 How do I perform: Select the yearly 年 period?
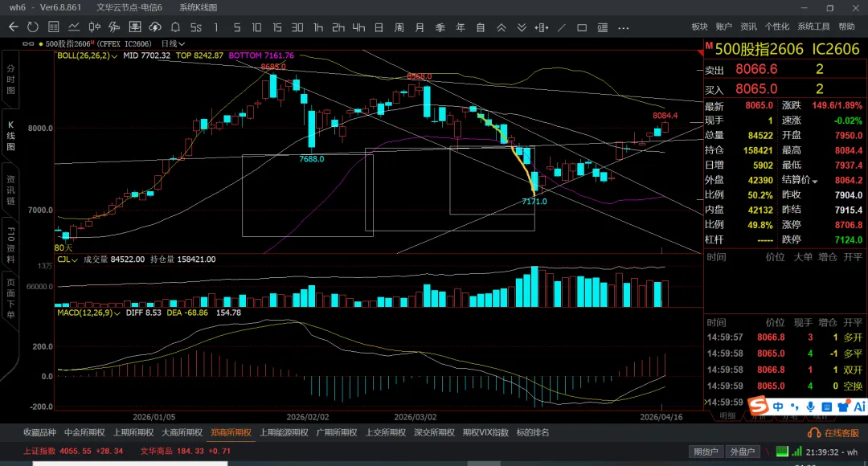pos(460,27)
